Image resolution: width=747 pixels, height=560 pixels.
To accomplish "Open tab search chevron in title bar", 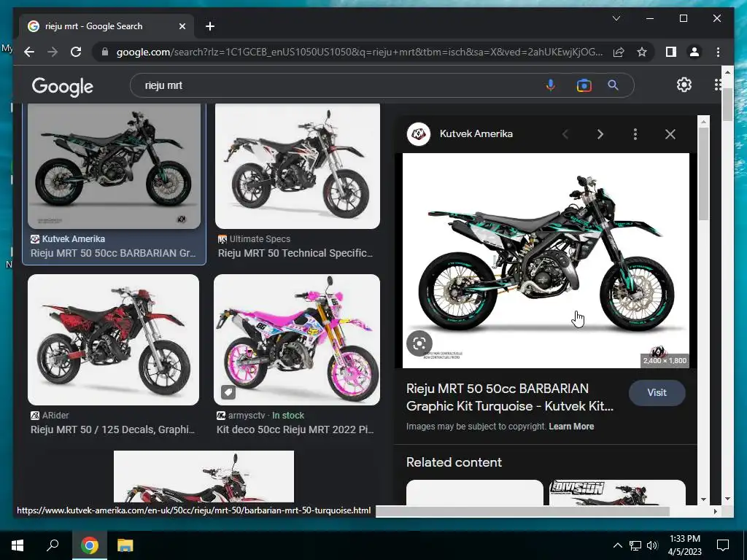I will 616,18.
